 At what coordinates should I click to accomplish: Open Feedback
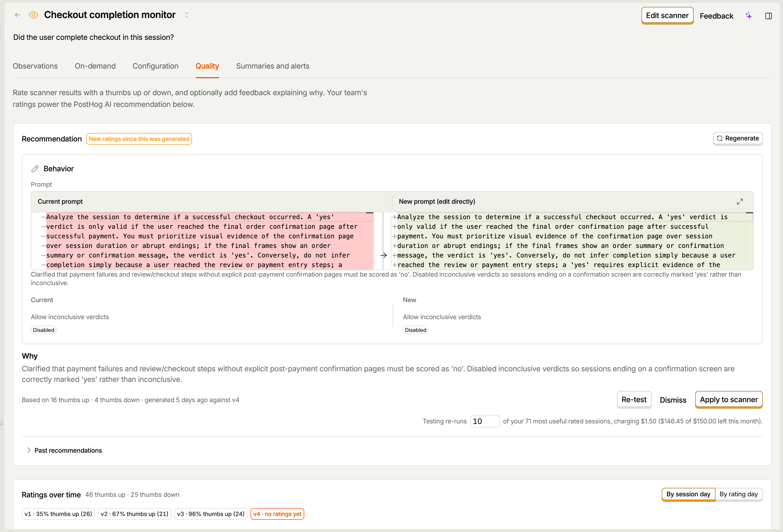(716, 16)
